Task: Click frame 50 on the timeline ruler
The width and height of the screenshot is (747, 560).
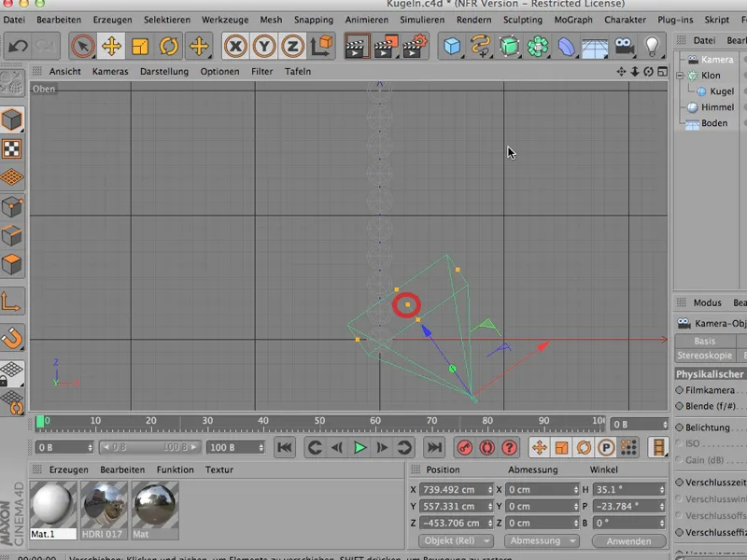Action: coord(319,421)
